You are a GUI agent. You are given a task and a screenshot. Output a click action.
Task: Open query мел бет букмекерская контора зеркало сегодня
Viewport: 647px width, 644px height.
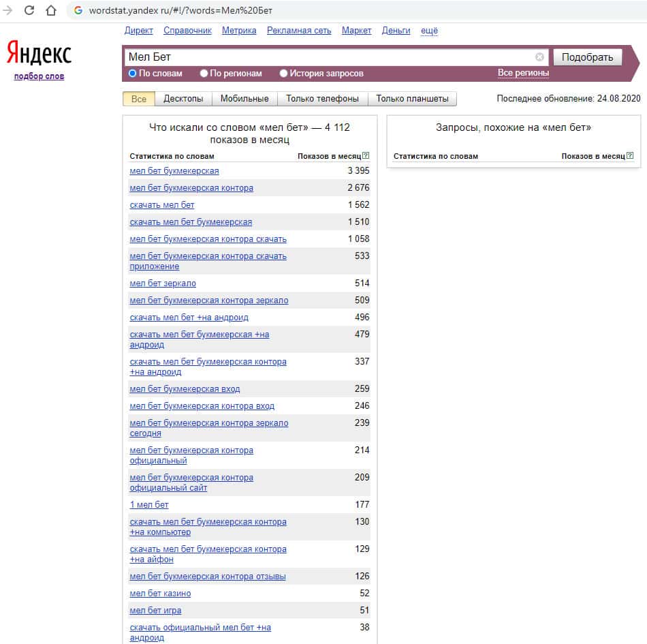tap(209, 428)
